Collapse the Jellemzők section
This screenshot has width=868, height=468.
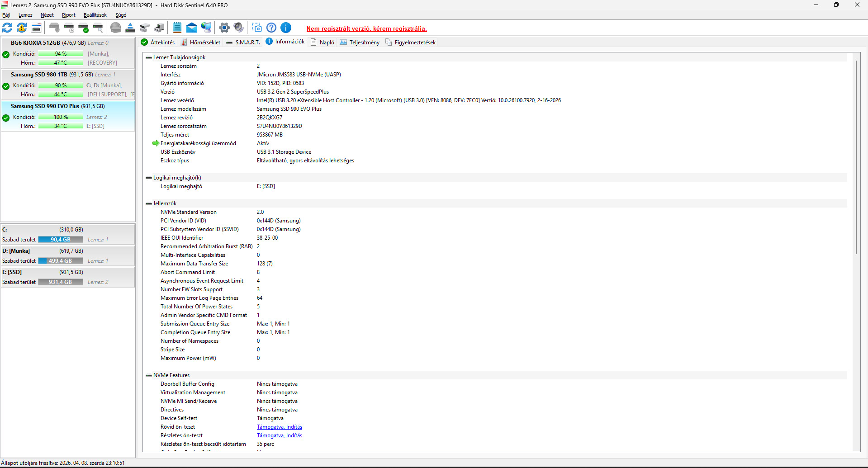point(149,203)
